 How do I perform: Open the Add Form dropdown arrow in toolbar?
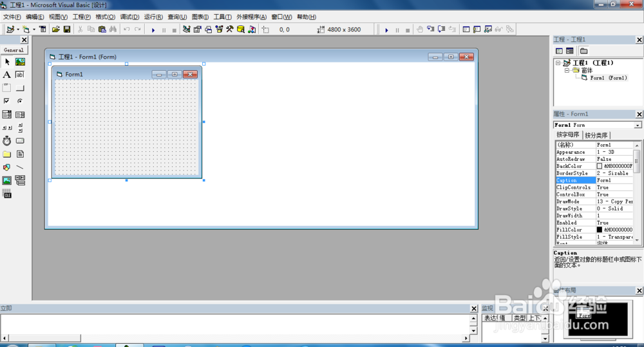pos(34,29)
